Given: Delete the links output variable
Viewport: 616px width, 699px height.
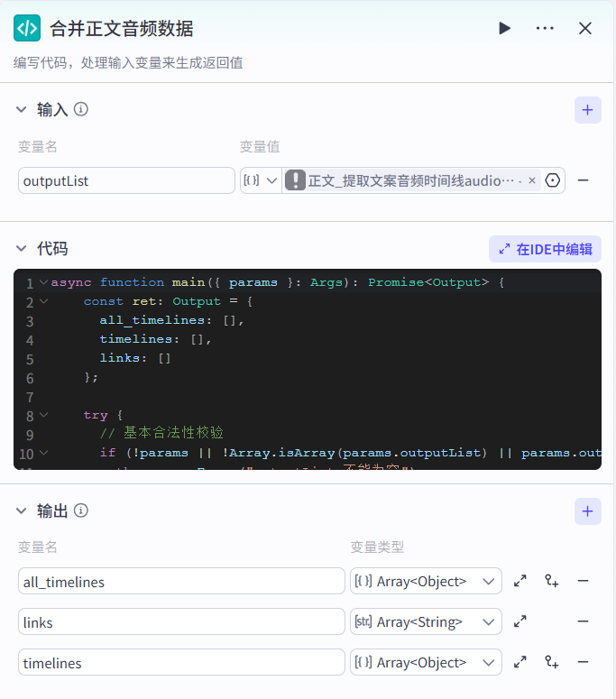Looking at the screenshot, I should pyautogui.click(x=584, y=621).
